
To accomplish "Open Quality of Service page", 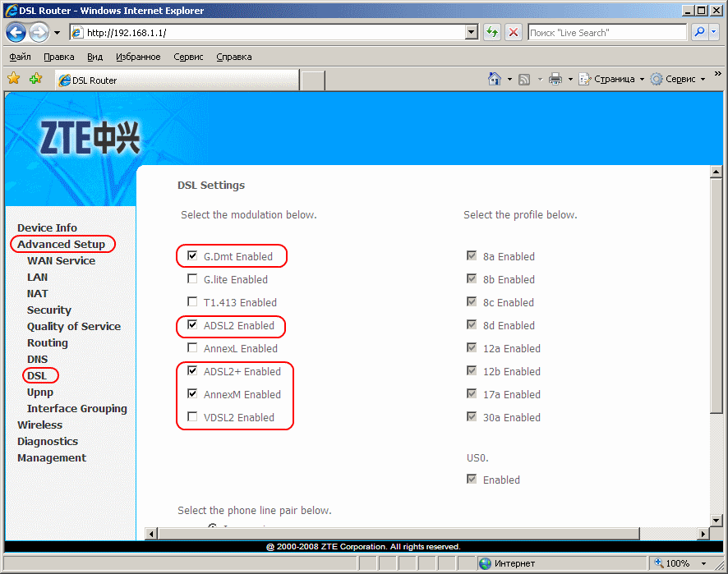I will (x=73, y=327).
